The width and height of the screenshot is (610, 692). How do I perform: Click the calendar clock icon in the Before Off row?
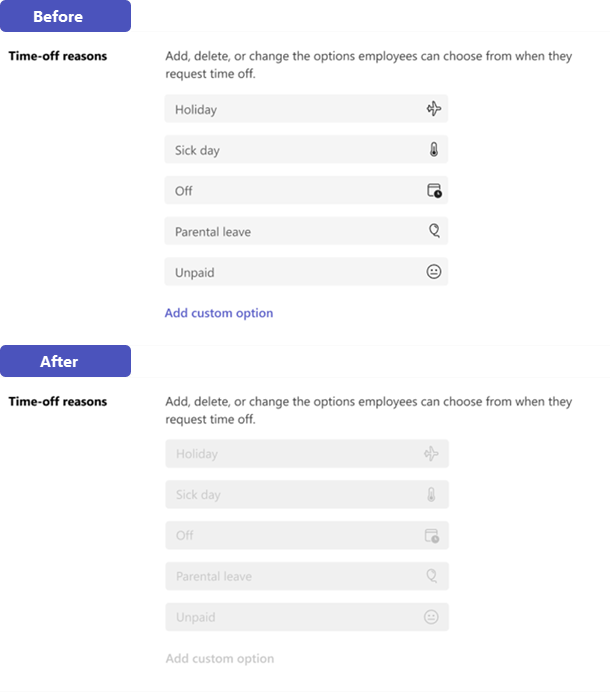tap(434, 191)
